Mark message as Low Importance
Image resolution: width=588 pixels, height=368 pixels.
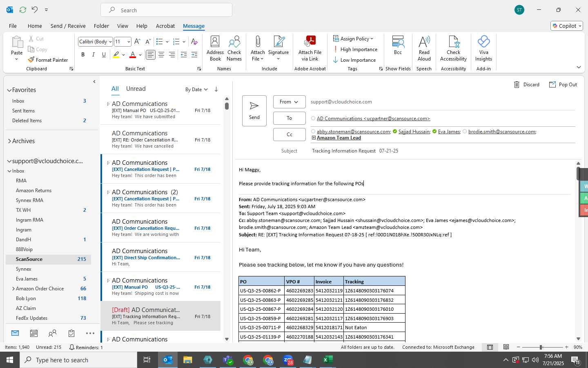[354, 60]
